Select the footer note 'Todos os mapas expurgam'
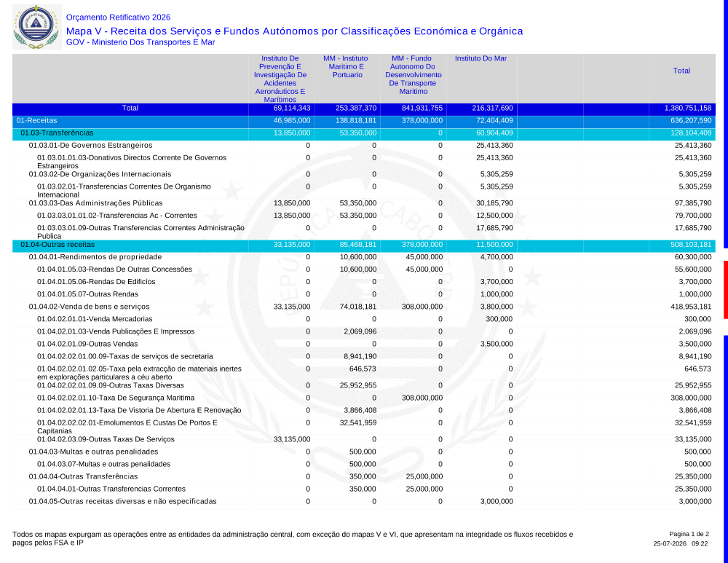The width and height of the screenshot is (728, 563). click(293, 538)
